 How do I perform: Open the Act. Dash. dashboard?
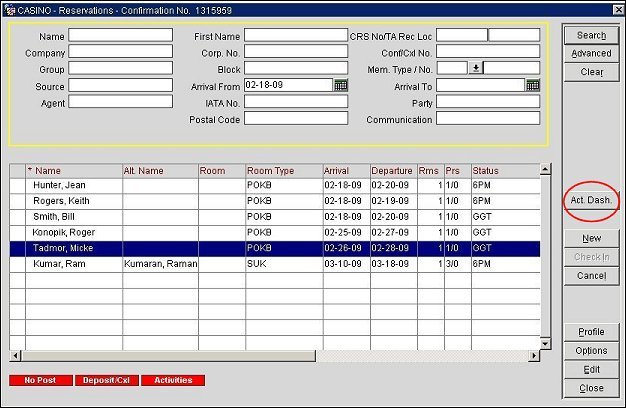click(590, 201)
